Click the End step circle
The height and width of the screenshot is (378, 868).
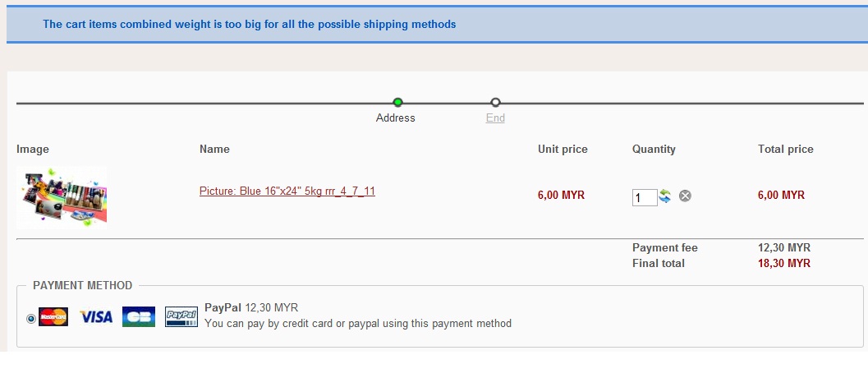pyautogui.click(x=495, y=103)
